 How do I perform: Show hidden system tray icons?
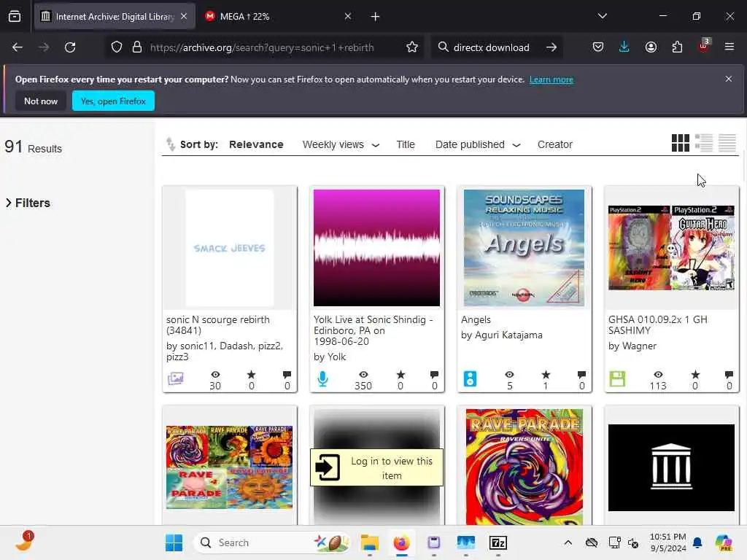[x=568, y=542]
